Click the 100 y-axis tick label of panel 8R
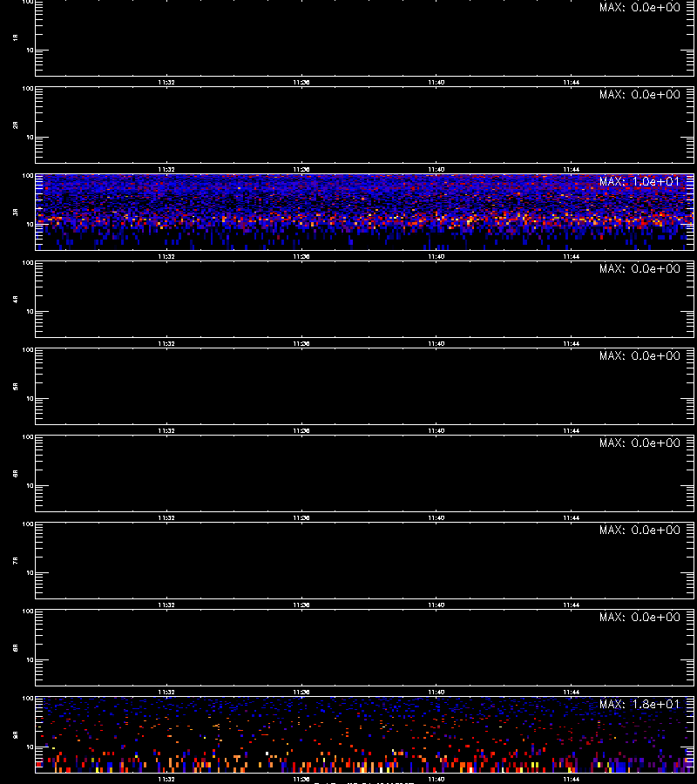Image resolution: width=697 pixels, height=784 pixels. click(x=28, y=612)
